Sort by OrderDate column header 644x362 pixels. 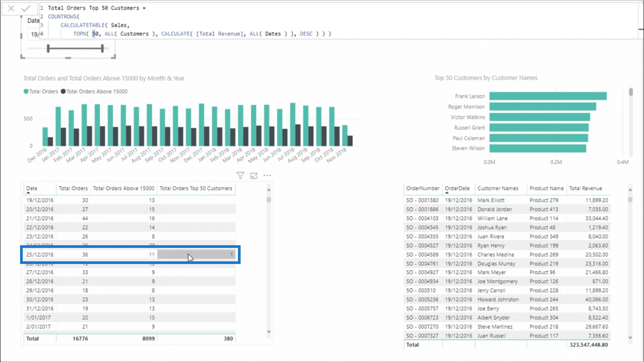457,188
